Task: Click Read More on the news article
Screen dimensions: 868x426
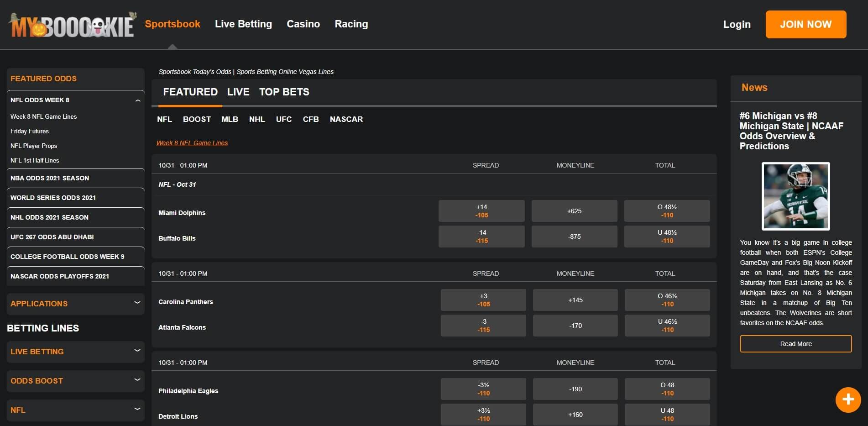Action: click(795, 343)
